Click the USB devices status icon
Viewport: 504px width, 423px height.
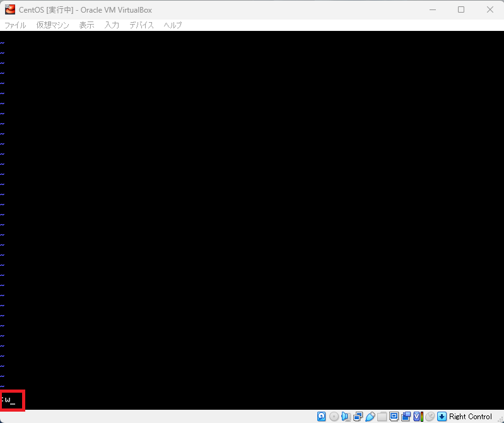370,417
